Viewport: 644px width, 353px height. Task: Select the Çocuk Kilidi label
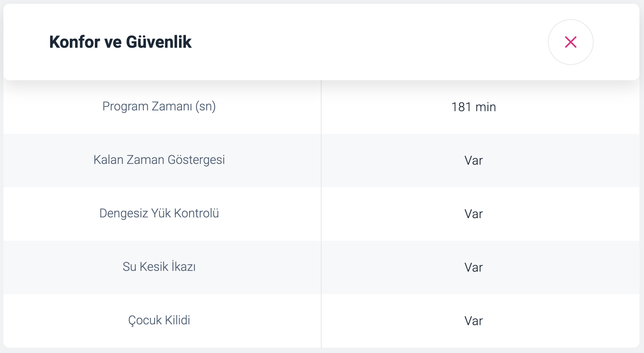(x=159, y=320)
